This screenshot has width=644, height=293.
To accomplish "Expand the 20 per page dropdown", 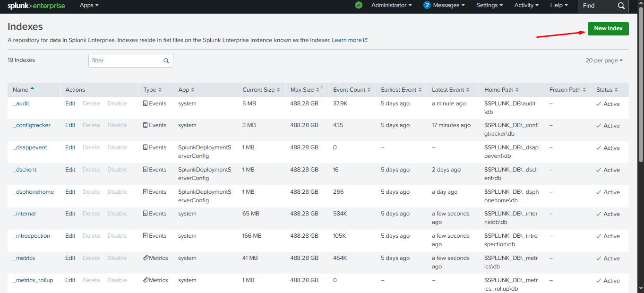I will tap(604, 60).
